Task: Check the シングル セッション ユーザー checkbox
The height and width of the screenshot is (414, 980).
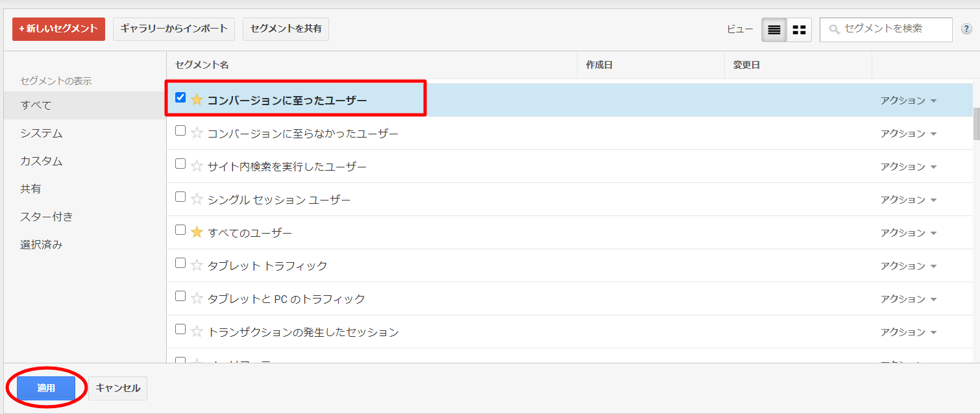Action: pos(180,197)
